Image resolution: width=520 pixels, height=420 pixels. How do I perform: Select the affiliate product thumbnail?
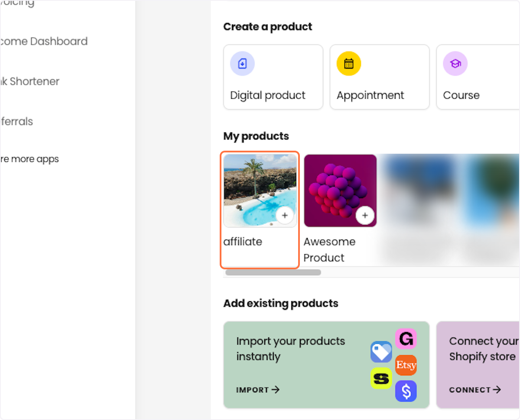tap(260, 191)
